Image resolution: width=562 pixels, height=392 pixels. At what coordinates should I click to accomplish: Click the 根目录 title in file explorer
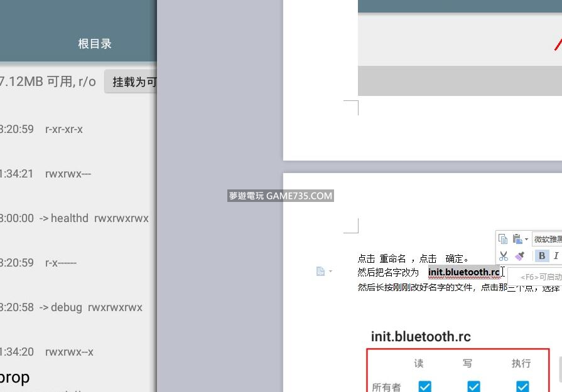(x=95, y=44)
